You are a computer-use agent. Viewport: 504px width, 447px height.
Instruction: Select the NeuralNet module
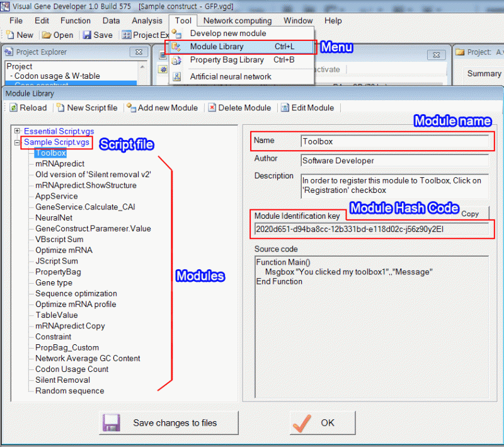54,218
